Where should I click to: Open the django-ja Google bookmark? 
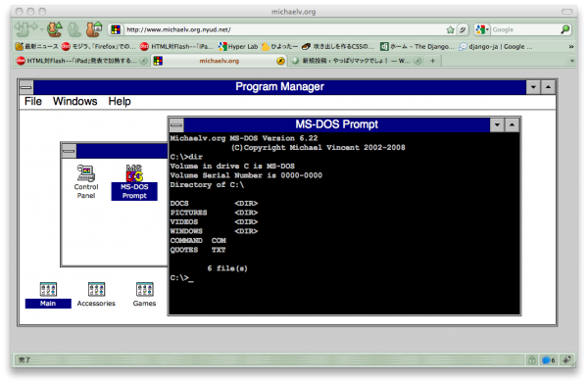click(x=496, y=46)
